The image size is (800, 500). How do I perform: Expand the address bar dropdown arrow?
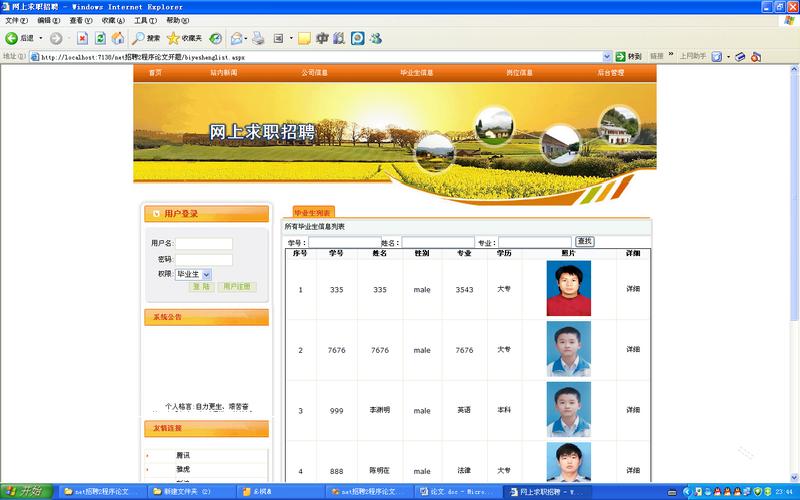pyautogui.click(x=609, y=57)
